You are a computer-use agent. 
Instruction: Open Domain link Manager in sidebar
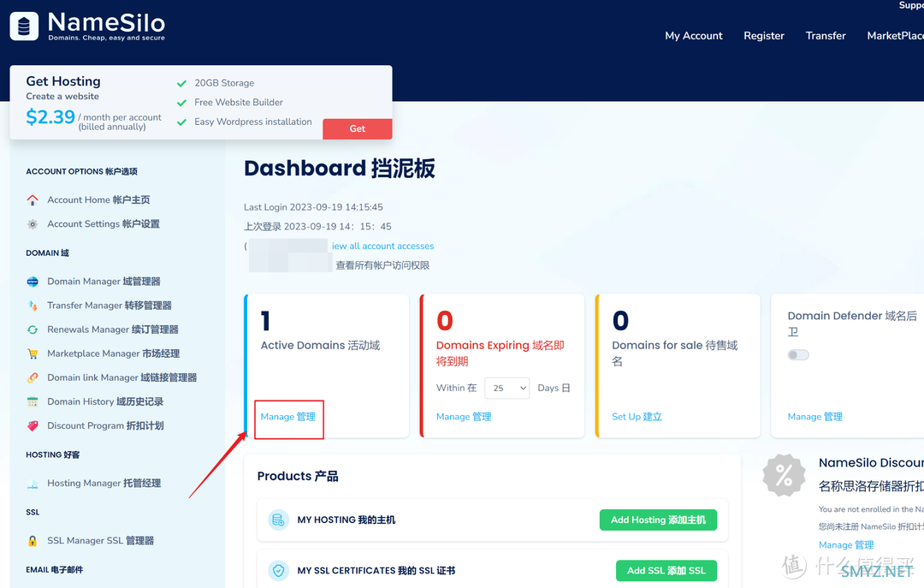point(122,377)
